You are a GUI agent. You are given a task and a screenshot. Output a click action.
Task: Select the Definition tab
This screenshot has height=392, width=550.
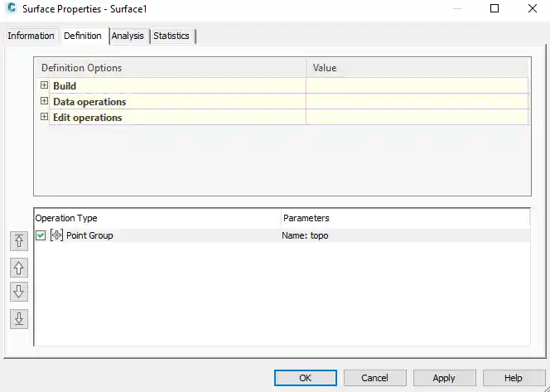tap(83, 36)
